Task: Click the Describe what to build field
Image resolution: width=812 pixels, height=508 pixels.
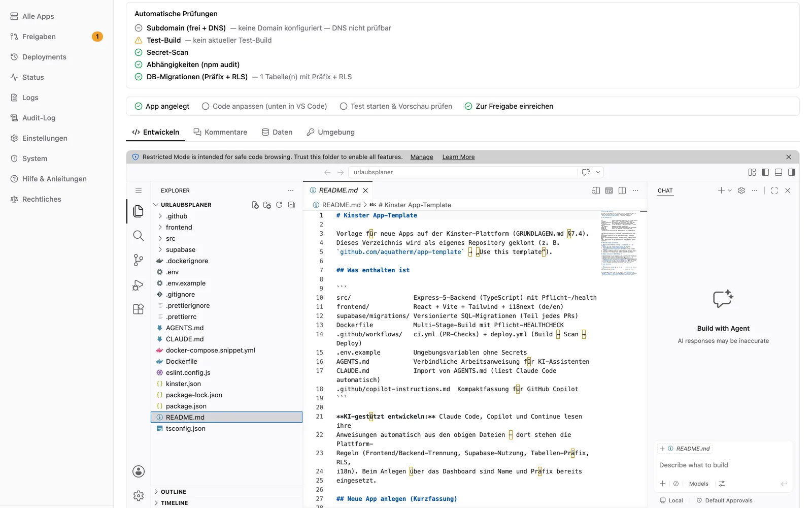Action: (723, 465)
